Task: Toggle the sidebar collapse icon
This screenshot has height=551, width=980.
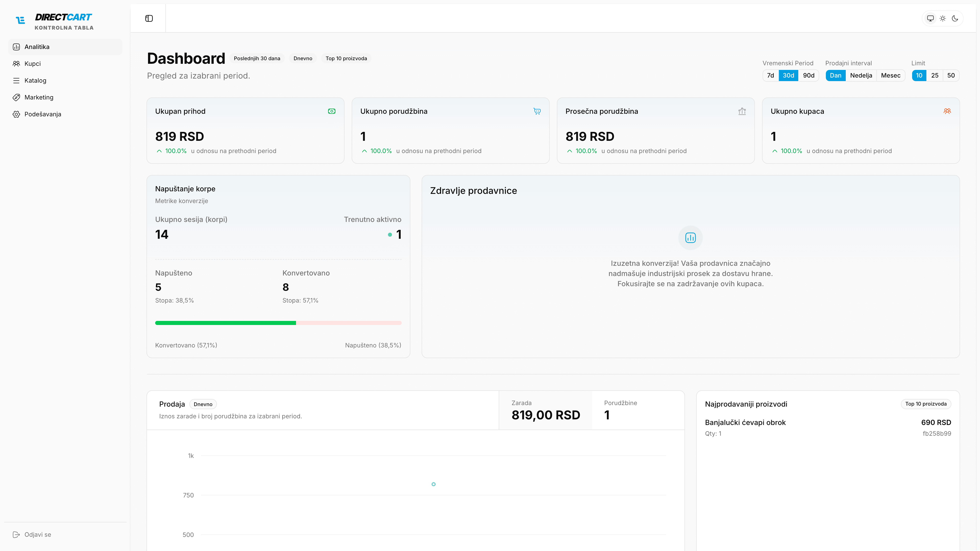Action: pyautogui.click(x=149, y=18)
